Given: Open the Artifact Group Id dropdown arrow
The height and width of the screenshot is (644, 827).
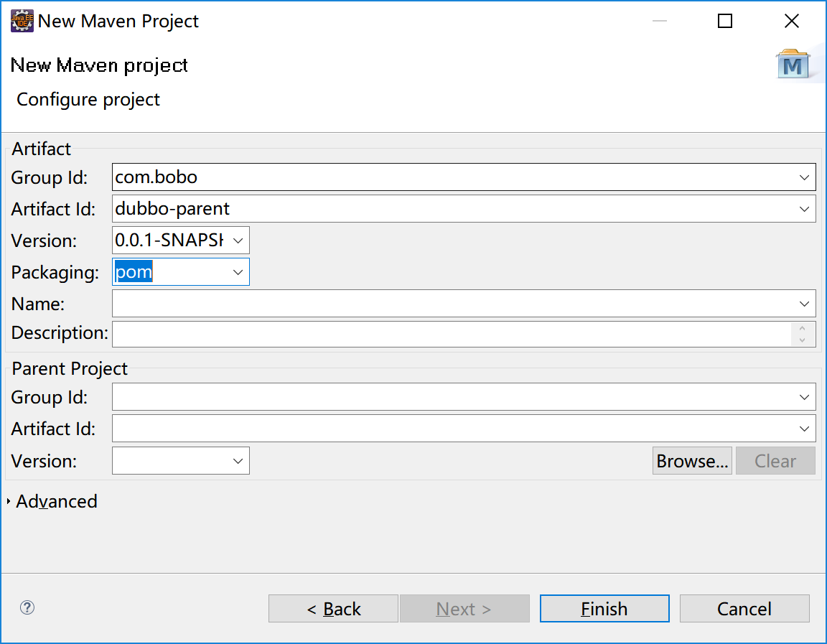Looking at the screenshot, I should coord(804,177).
